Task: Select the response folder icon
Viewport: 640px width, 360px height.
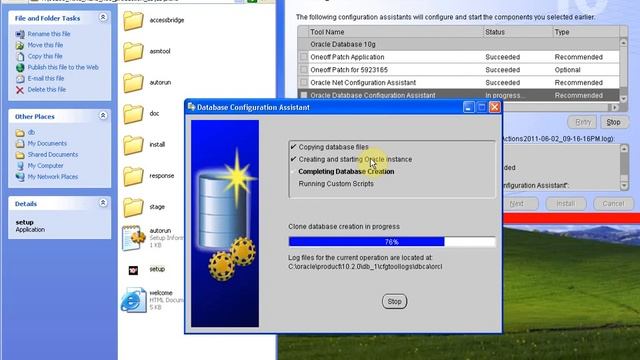Action: pyautogui.click(x=133, y=176)
